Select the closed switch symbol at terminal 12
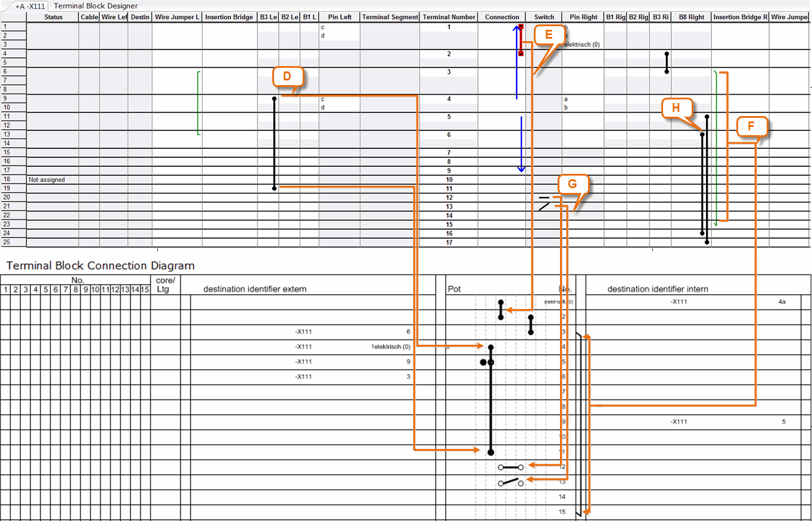Image resolution: width=812 pixels, height=521 pixels. (x=545, y=196)
